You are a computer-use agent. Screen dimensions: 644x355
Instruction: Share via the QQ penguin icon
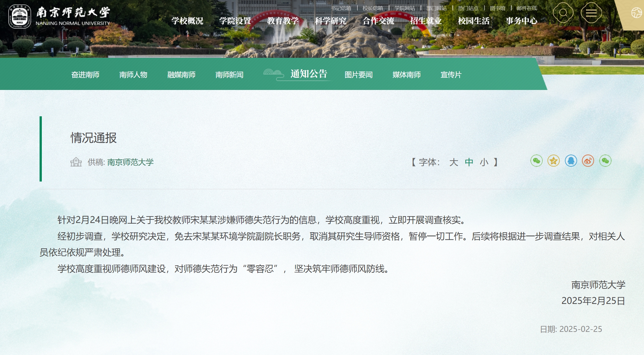[x=571, y=161]
